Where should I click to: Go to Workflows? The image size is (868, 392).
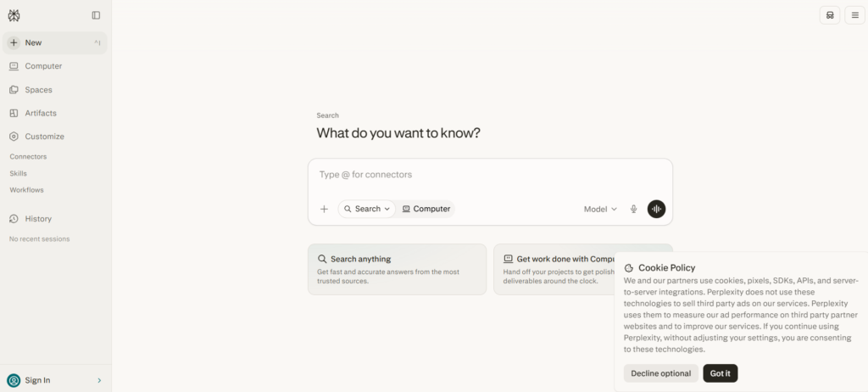click(26, 190)
